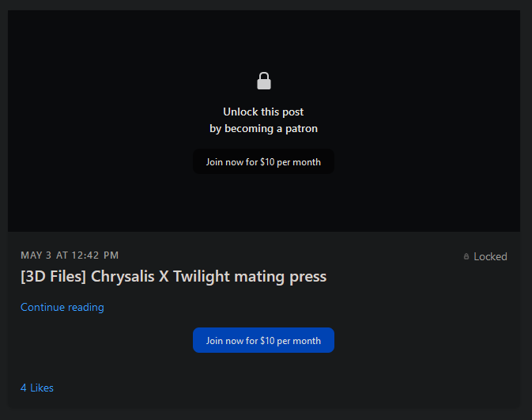Image resolution: width=532 pixels, height=420 pixels.
Task: Click the small lock icon beside "Locked"
Action: pos(466,256)
